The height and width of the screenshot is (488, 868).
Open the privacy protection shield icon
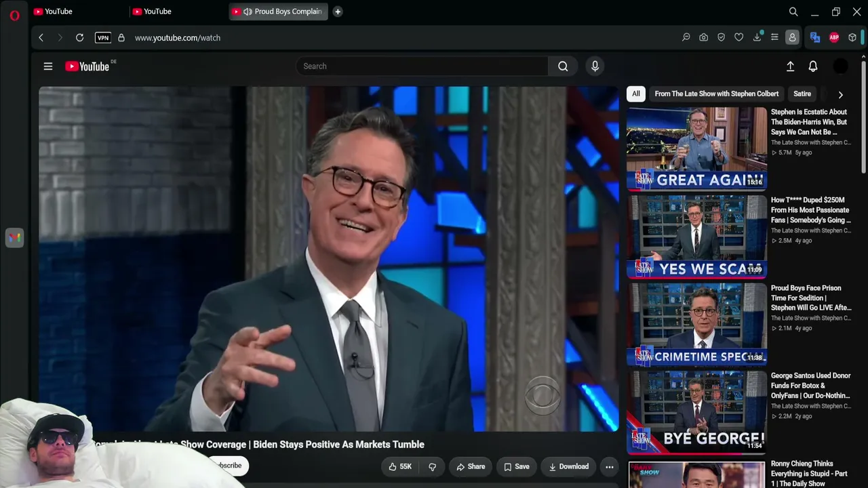[x=722, y=38]
